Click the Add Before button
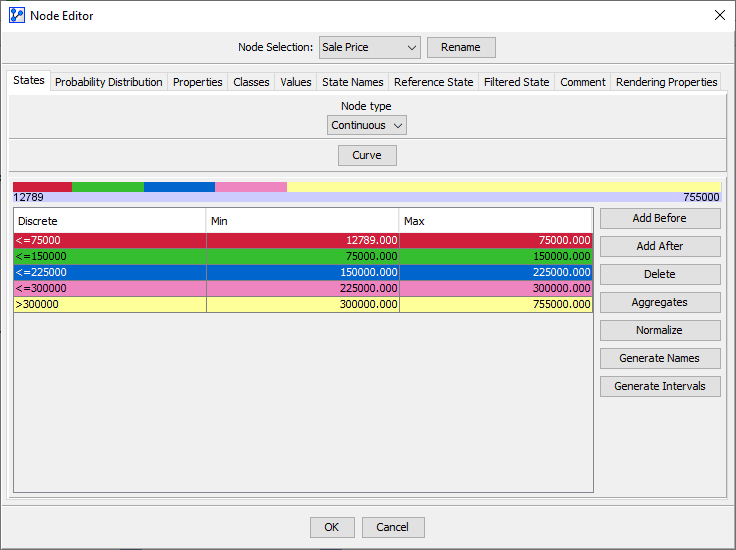 [x=660, y=218]
